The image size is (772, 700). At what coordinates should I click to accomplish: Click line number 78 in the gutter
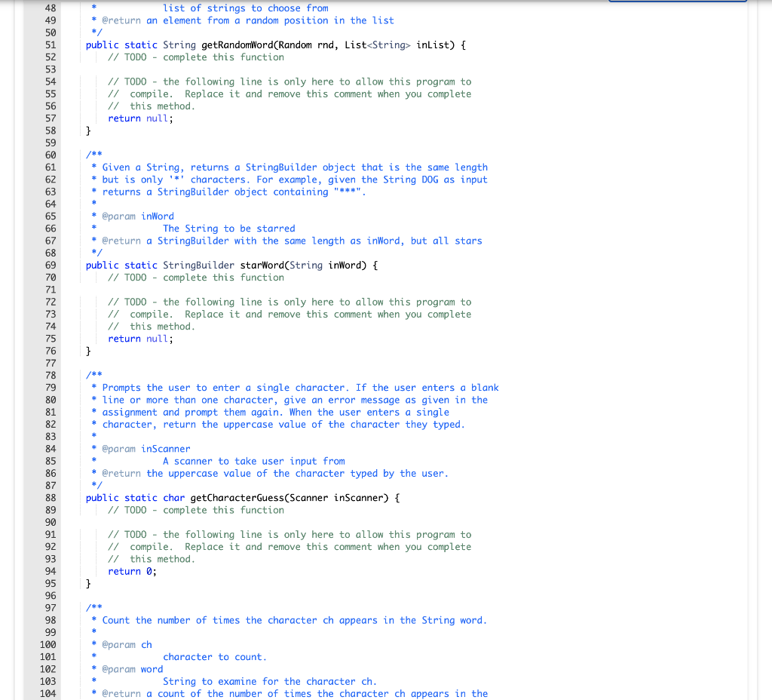tap(51, 376)
